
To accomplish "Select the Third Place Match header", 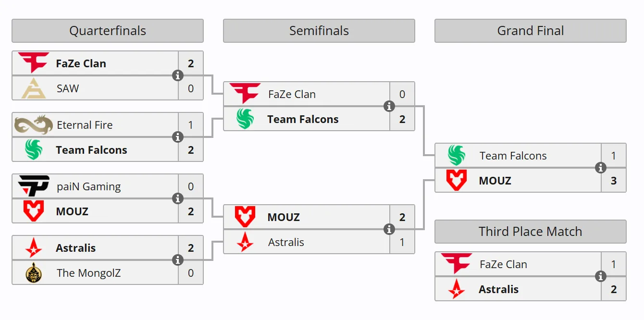I will (531, 232).
